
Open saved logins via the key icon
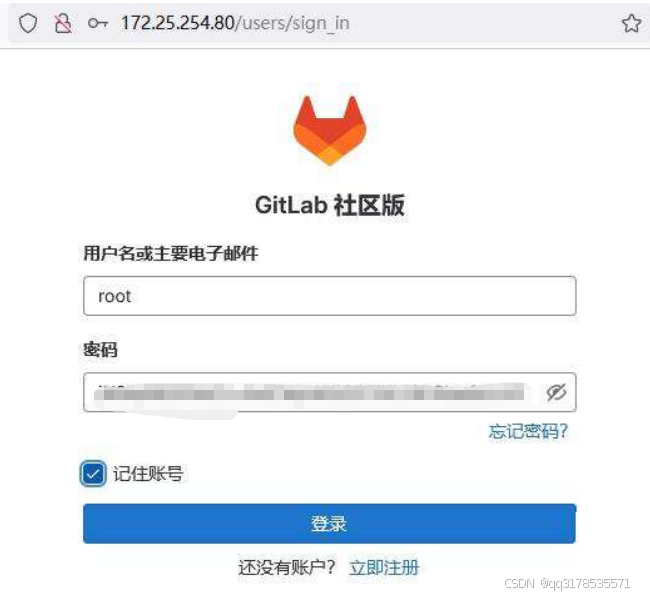[98, 23]
